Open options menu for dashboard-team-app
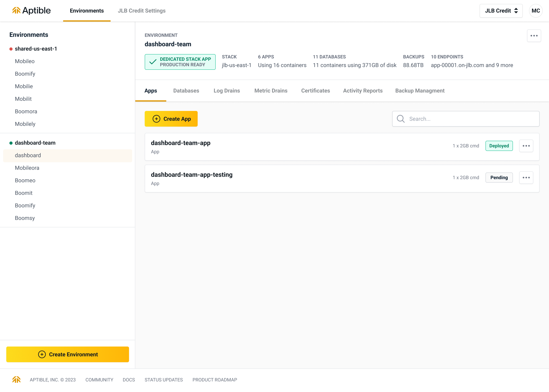The width and height of the screenshot is (549, 392). tap(526, 146)
